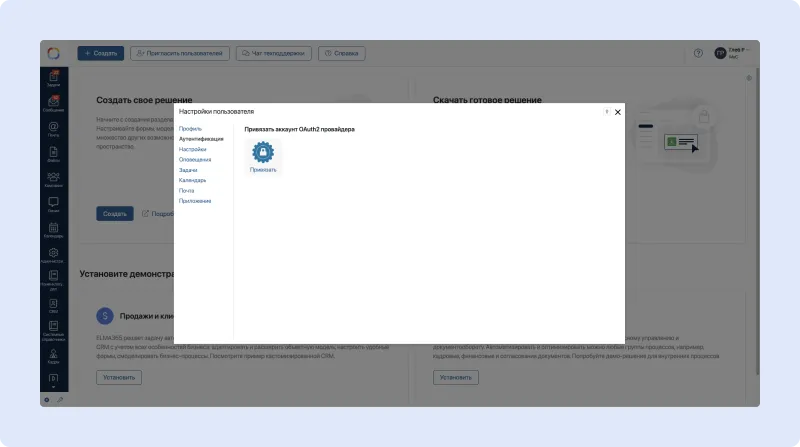
Task: Click Пригласить пользователей button
Action: point(180,53)
